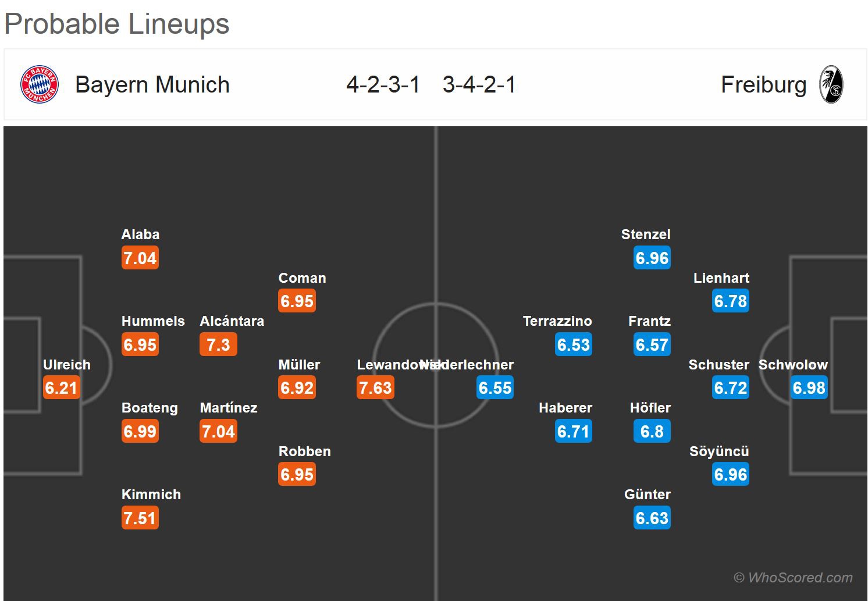Open the Freiburg team name link
868x601 pixels.
coord(763,85)
